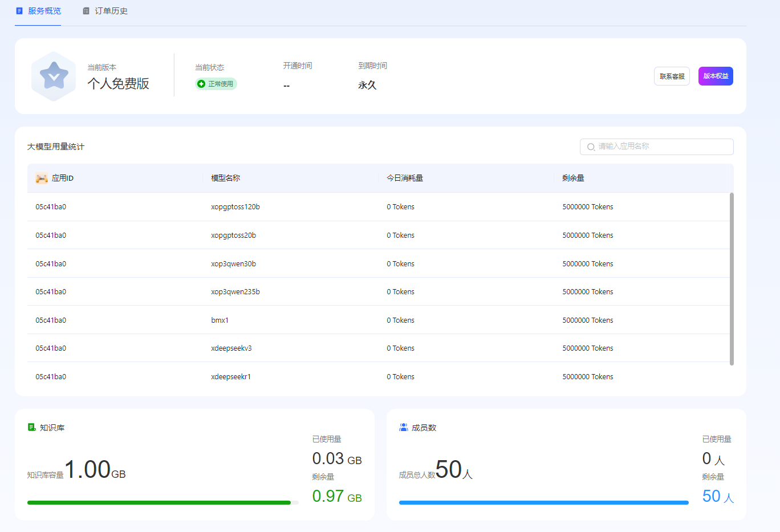780x532 pixels.
Task: Click 0 Tokens in the xop3qwen235b row
Action: coord(401,292)
